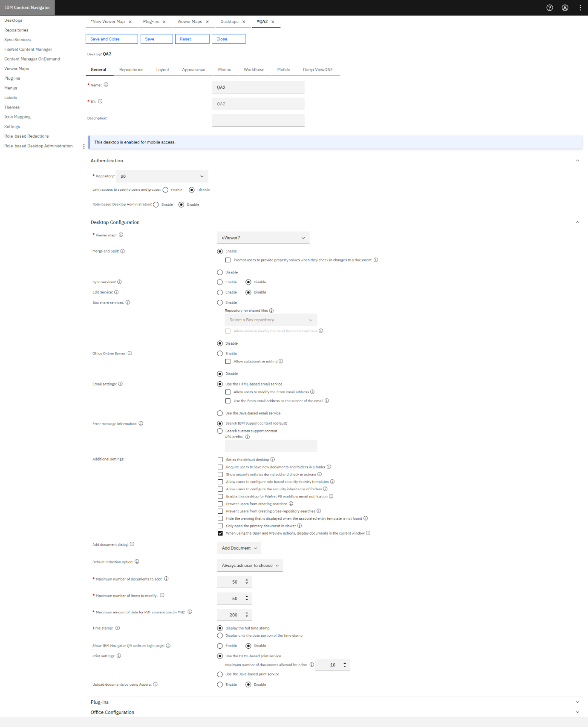Open the Default redaction option dropdown
588x728 pixels.
pyautogui.click(x=250, y=565)
